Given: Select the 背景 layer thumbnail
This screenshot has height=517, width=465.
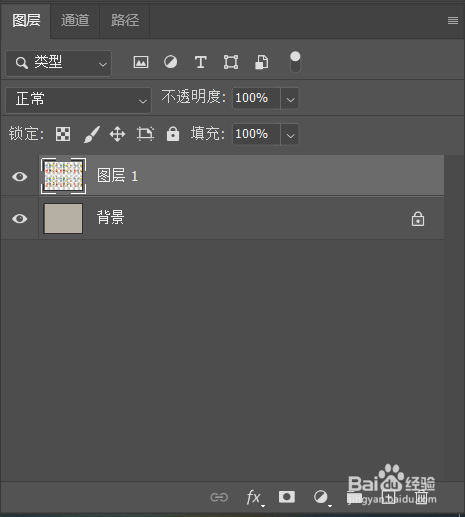Looking at the screenshot, I should [x=63, y=218].
